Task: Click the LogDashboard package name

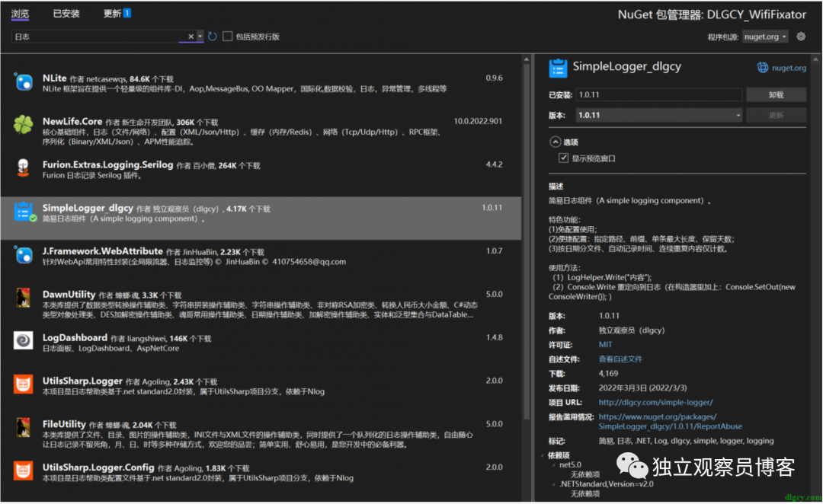Action: coord(75,338)
